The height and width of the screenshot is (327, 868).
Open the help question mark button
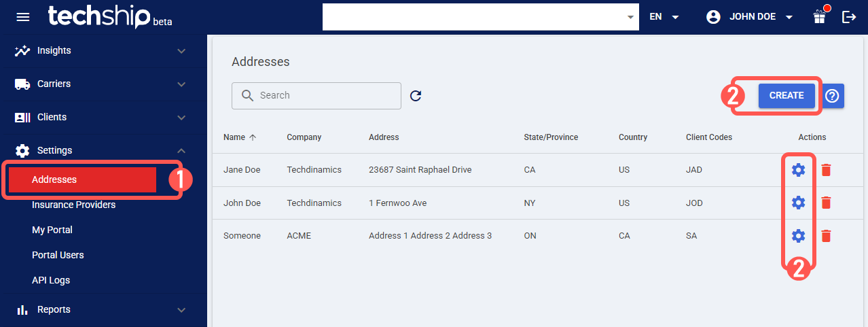833,96
